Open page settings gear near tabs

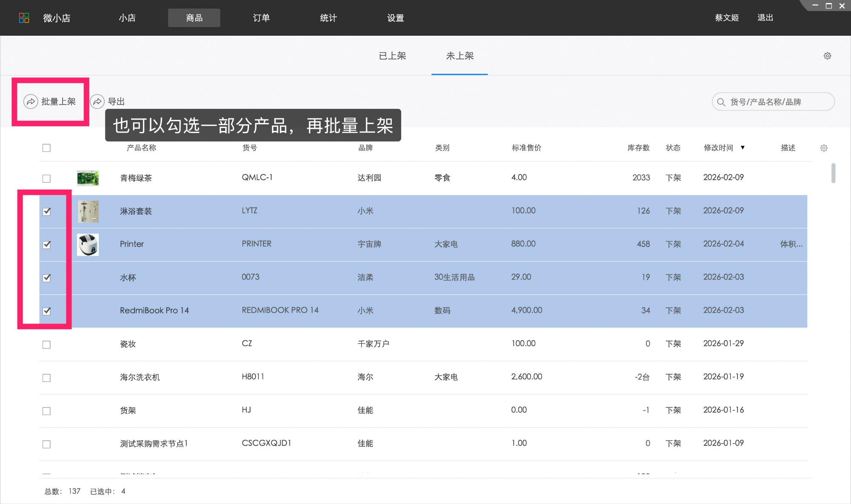tap(827, 56)
